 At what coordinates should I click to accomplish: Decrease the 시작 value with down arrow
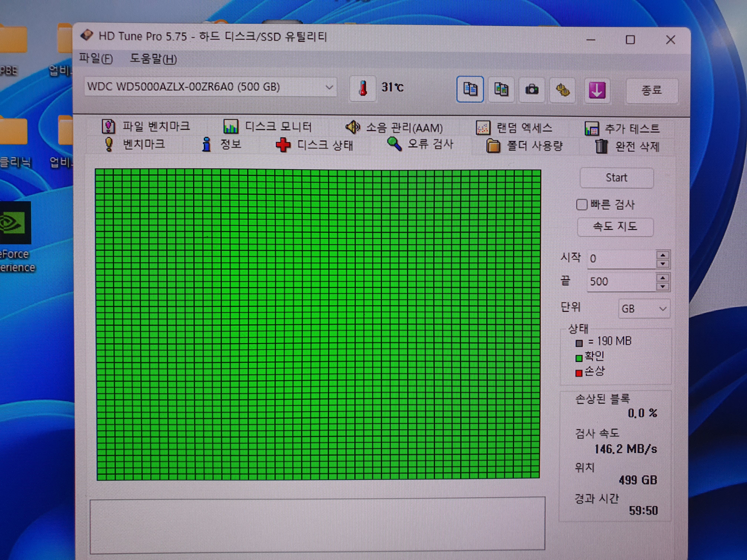pos(663,264)
